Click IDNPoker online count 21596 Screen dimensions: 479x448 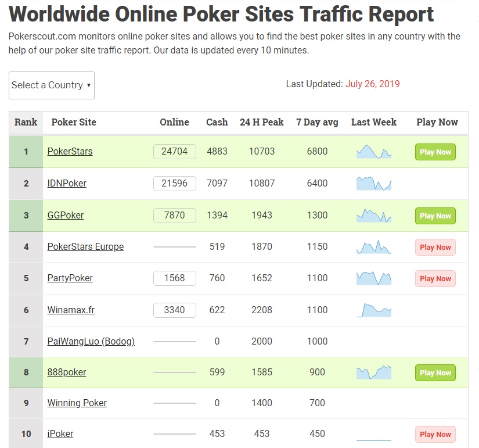tap(174, 184)
